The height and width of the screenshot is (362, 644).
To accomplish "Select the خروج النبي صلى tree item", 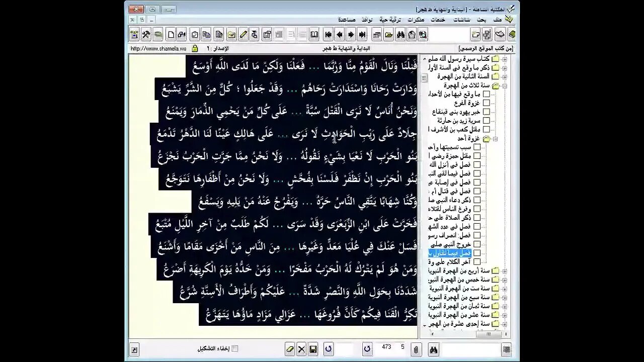I will pos(450,244).
